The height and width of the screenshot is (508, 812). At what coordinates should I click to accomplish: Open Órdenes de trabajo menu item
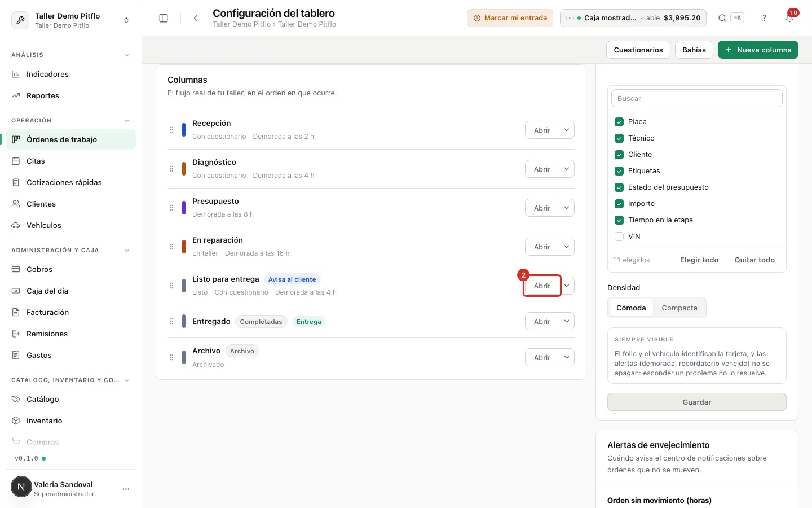coord(70,139)
